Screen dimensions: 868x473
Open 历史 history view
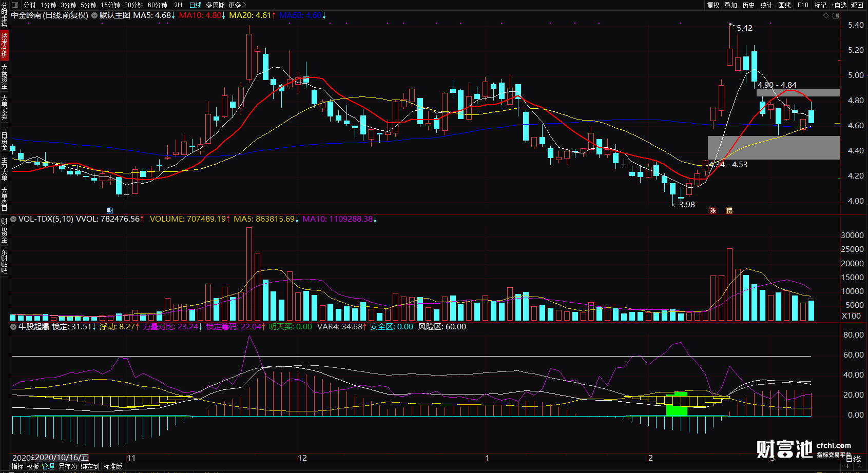pyautogui.click(x=748, y=5)
